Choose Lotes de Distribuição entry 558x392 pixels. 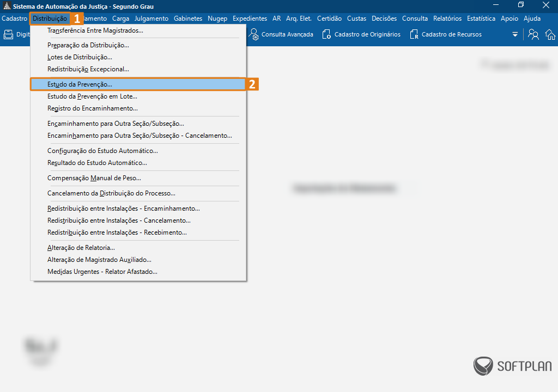[x=138, y=57]
